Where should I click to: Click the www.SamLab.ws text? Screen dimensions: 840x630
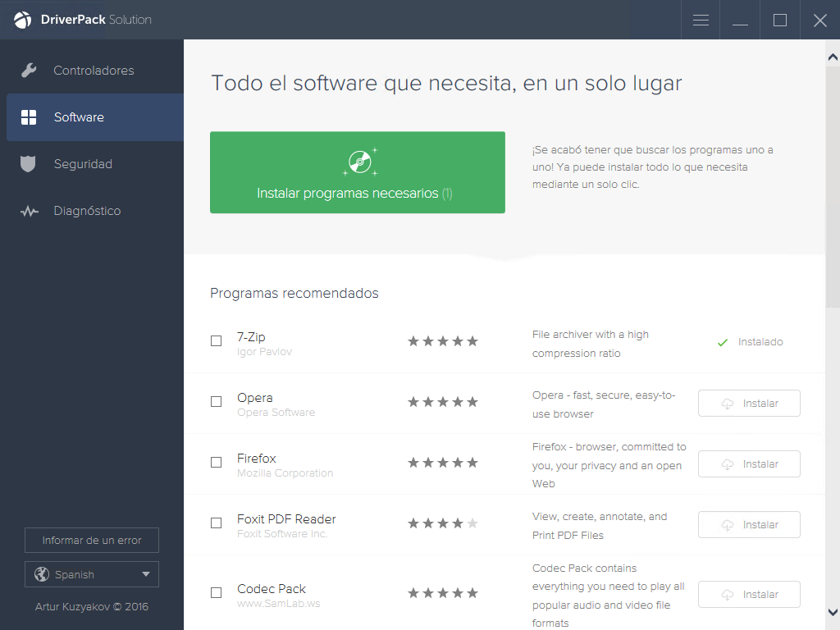coord(279,604)
